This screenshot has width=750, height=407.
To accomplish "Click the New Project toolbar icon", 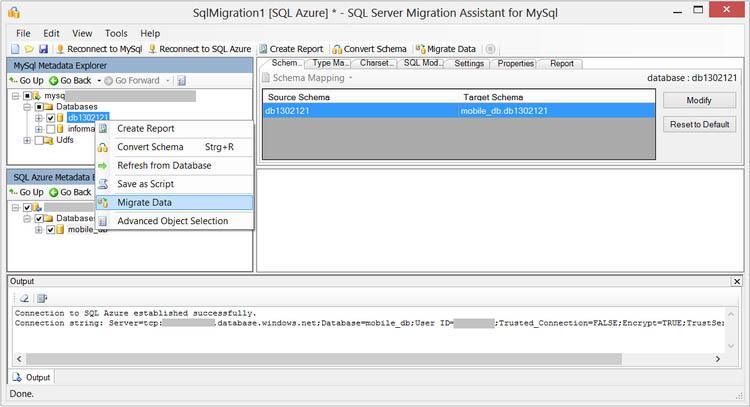I will [x=15, y=49].
